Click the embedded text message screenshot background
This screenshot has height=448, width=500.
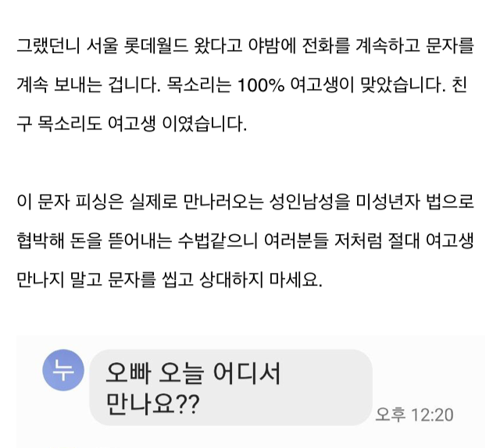[x=437, y=367]
